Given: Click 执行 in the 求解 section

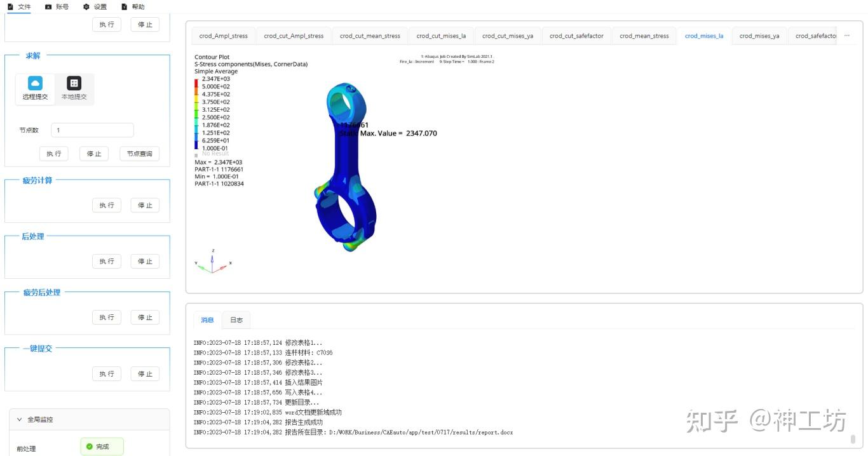Looking at the screenshot, I should (54, 154).
